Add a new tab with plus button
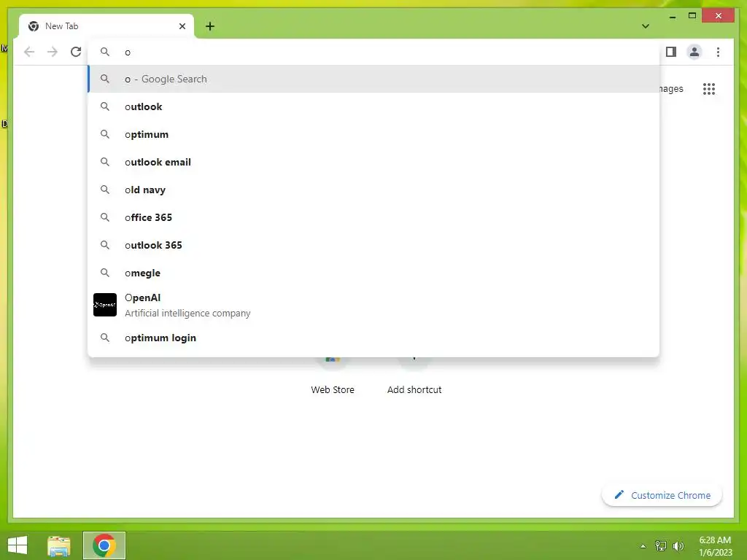Screen dimensions: 747x560 tap(210, 26)
